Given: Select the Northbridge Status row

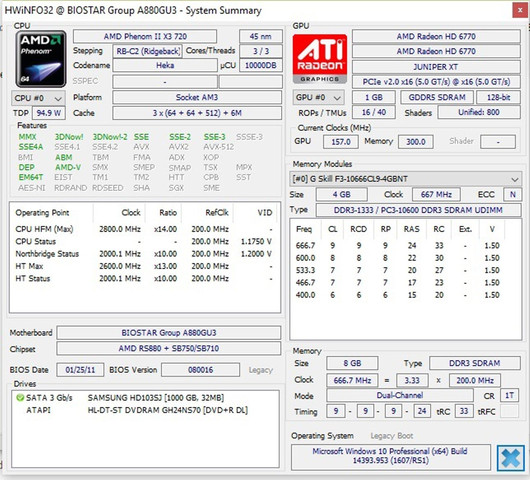Looking at the screenshot, I should [x=144, y=254].
